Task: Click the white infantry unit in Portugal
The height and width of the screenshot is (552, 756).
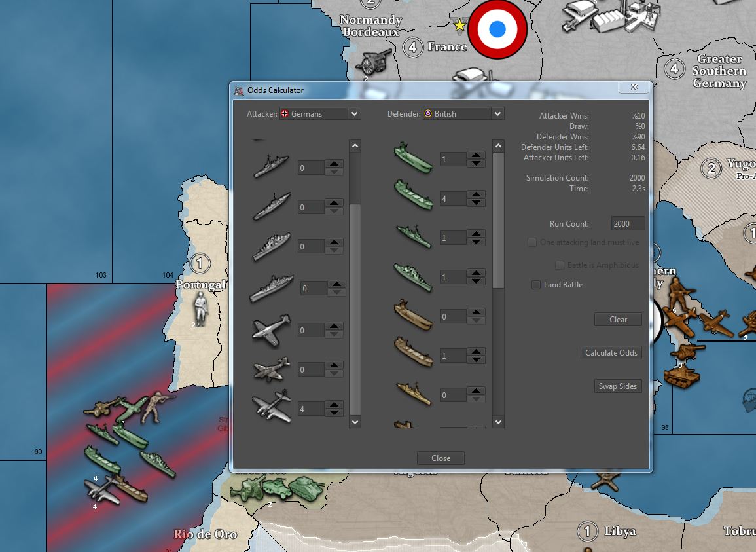Action: click(200, 309)
